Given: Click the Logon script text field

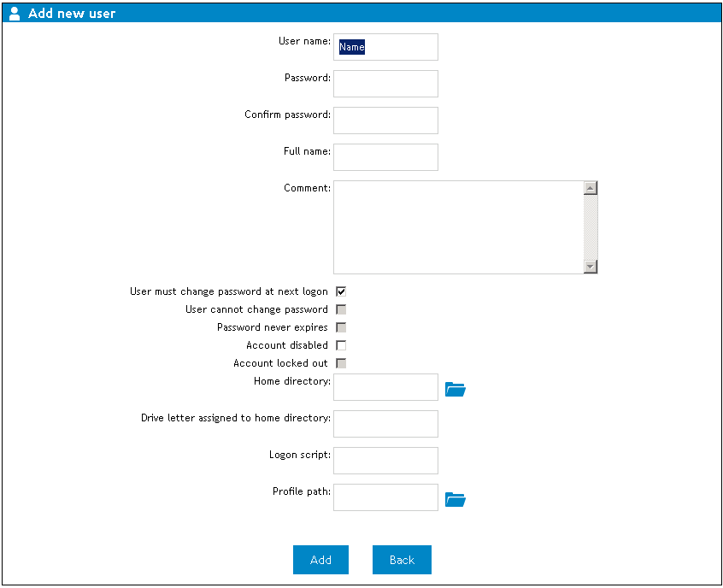Looking at the screenshot, I should [385, 461].
